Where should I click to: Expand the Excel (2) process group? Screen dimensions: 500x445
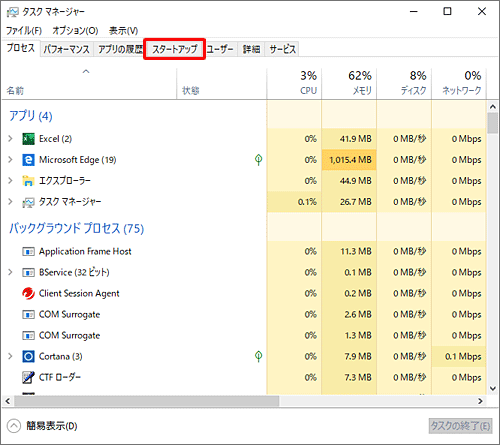pos(10,139)
